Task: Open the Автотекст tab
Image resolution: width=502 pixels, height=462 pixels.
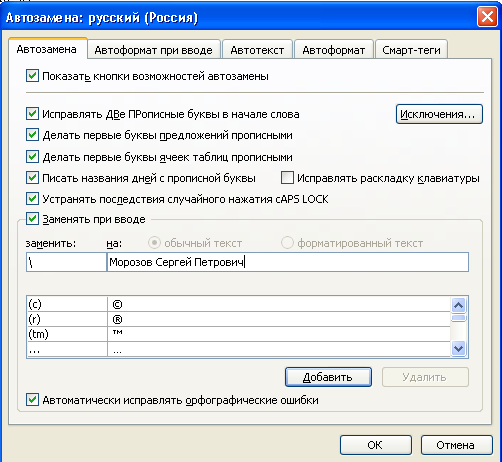Action: (x=257, y=50)
